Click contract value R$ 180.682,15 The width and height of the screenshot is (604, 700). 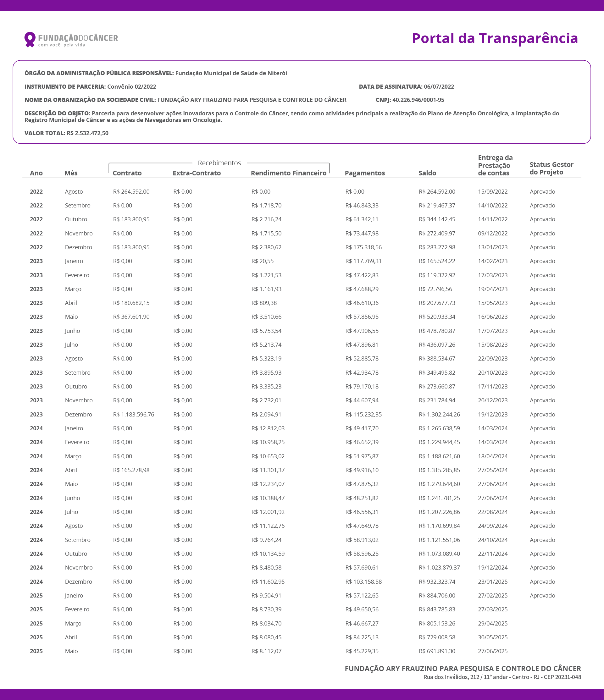[x=131, y=303]
